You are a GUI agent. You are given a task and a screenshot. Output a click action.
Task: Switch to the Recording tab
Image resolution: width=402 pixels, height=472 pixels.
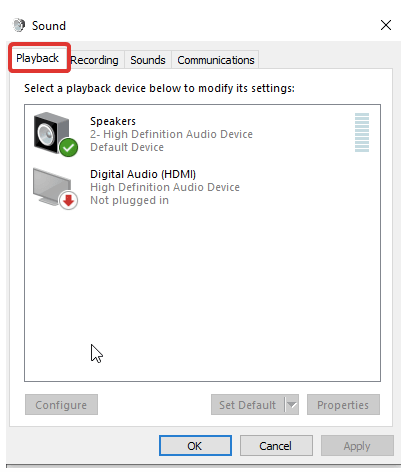95,60
